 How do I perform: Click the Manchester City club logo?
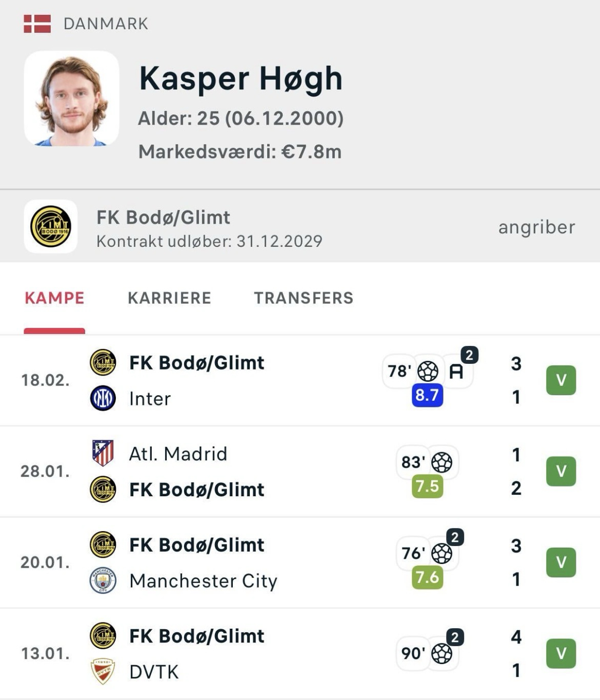(103, 580)
